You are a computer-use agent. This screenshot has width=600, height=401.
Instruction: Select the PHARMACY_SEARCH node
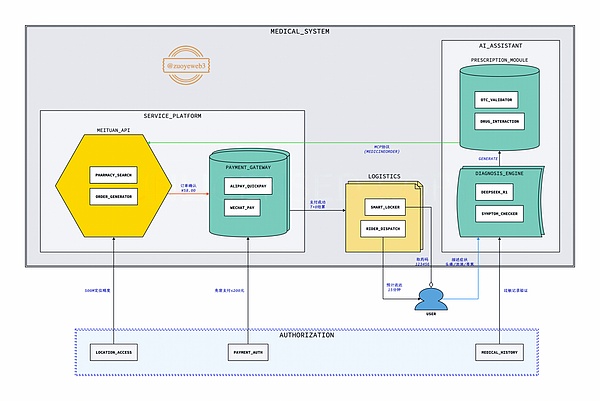[x=113, y=175]
